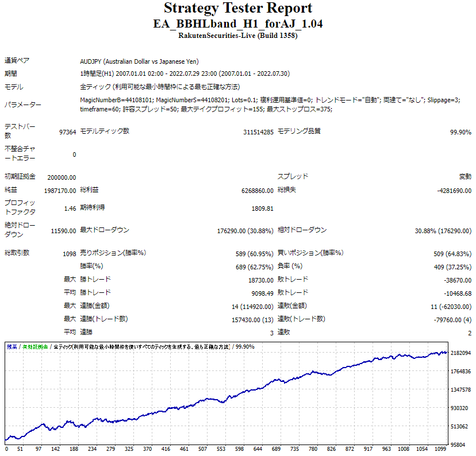The height and width of the screenshot is (456, 476).
Task: Click the test period date range
Action: (185, 74)
